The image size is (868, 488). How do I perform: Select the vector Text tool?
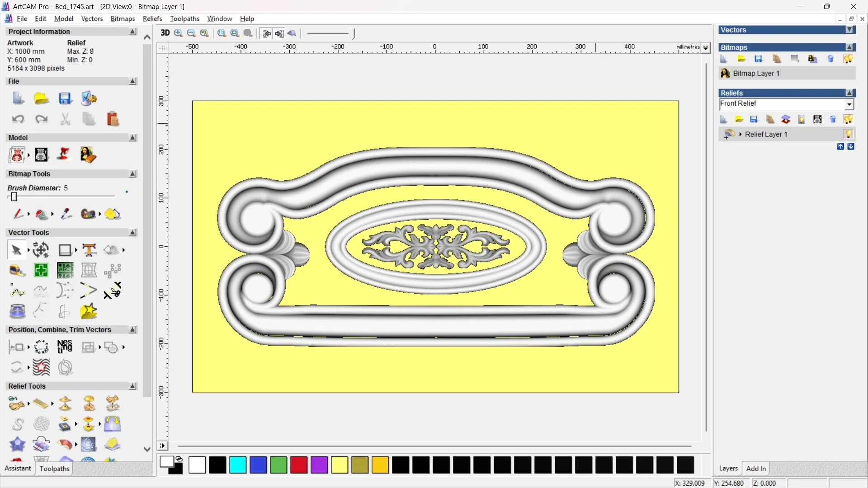coord(89,250)
